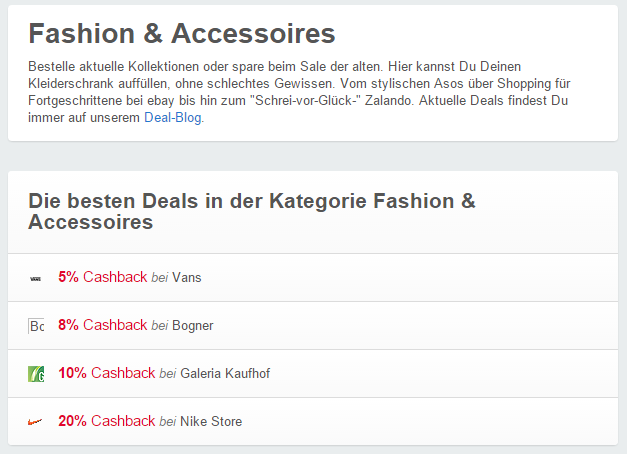Click the Vans logo icon

coord(36,278)
